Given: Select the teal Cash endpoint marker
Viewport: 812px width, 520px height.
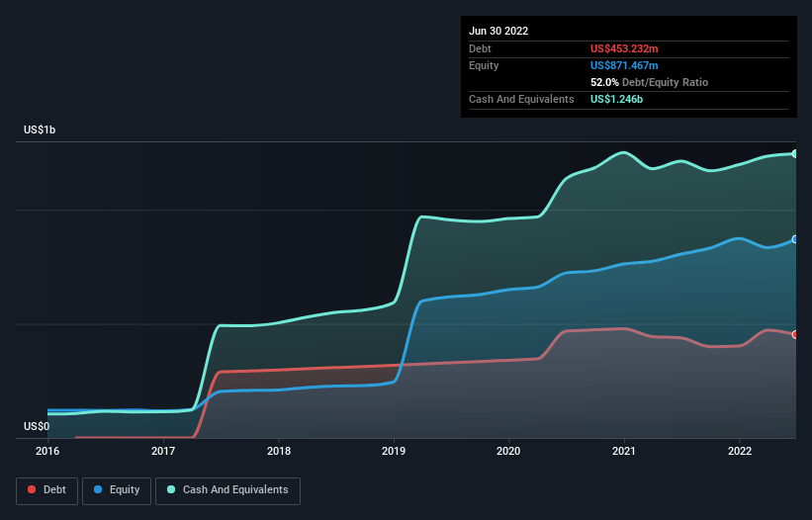Looking at the screenshot, I should click(x=795, y=153).
